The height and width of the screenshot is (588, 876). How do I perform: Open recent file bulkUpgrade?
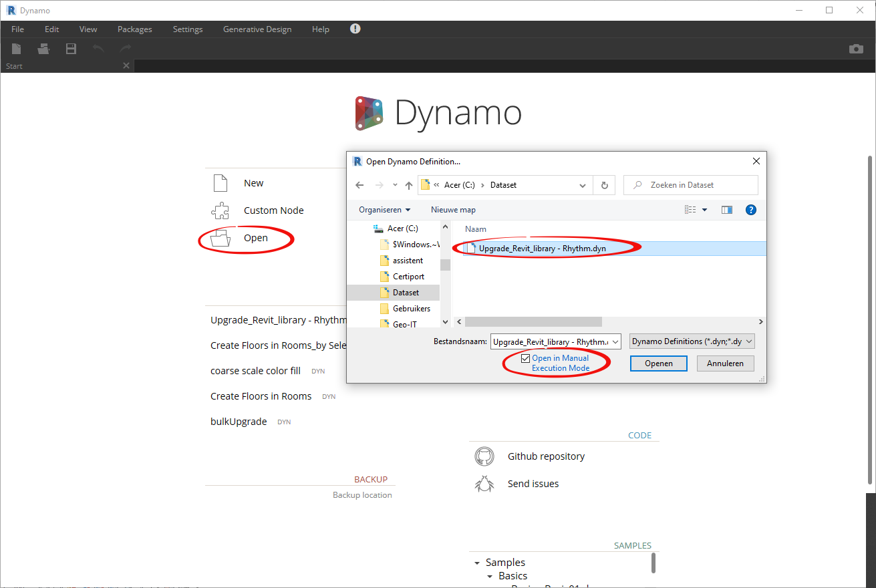pyautogui.click(x=239, y=422)
